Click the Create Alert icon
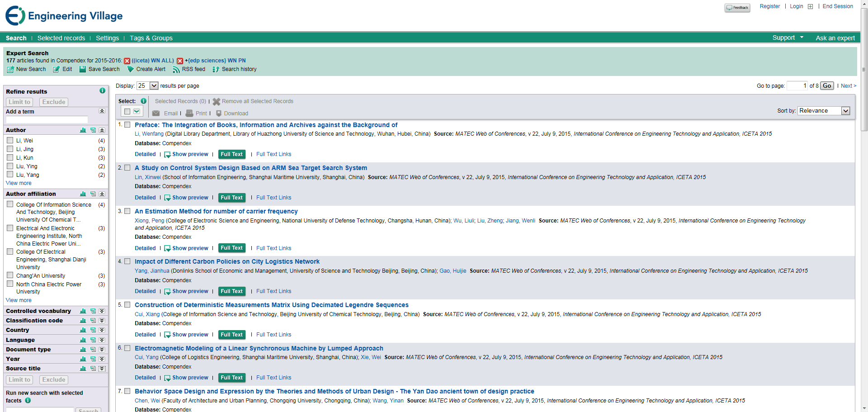Screen dimensions: 868x412 tap(131, 70)
